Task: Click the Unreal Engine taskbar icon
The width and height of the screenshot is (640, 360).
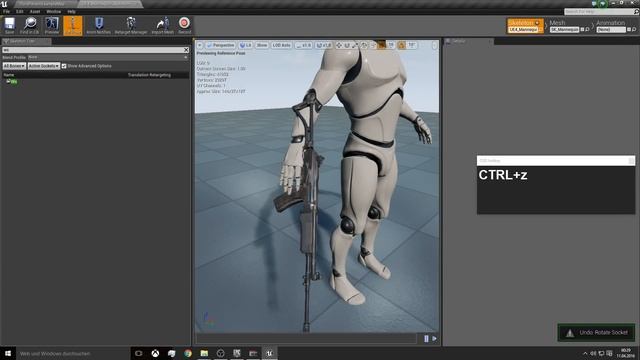Action: [269, 353]
